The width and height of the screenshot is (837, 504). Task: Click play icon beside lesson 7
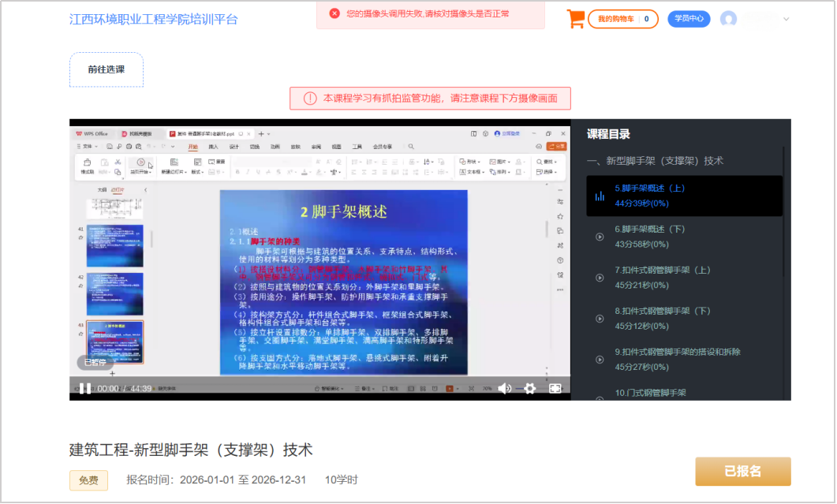[x=600, y=278]
